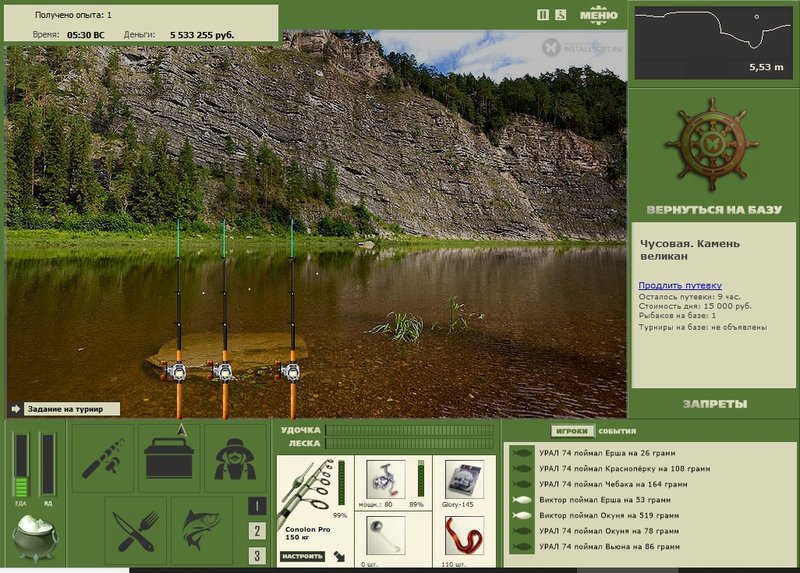Click 'Стоимость дня: 15 000 руб.'
The width and height of the screenshot is (800, 573).
695,306
